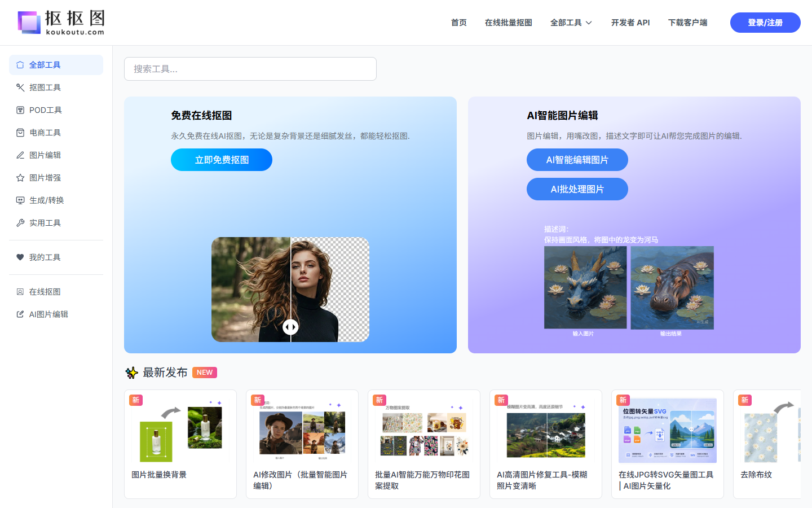Go to 首页 in the top navigation
This screenshot has width=812, height=508.
pos(459,23)
